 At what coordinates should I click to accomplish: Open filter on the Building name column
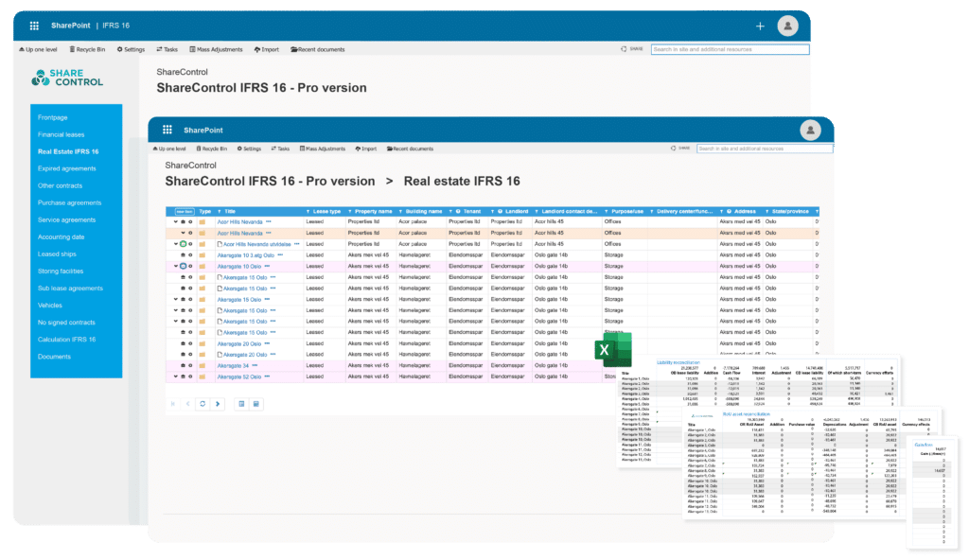click(x=400, y=211)
